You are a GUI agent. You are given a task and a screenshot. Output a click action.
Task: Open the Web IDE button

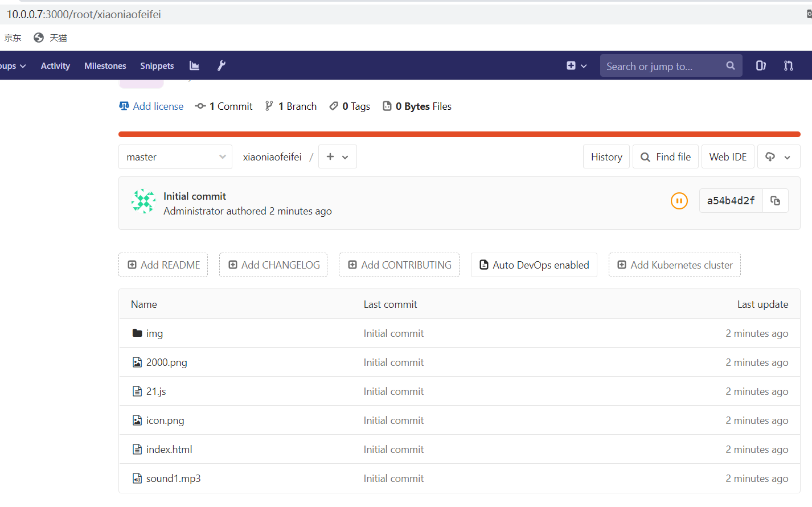click(727, 157)
